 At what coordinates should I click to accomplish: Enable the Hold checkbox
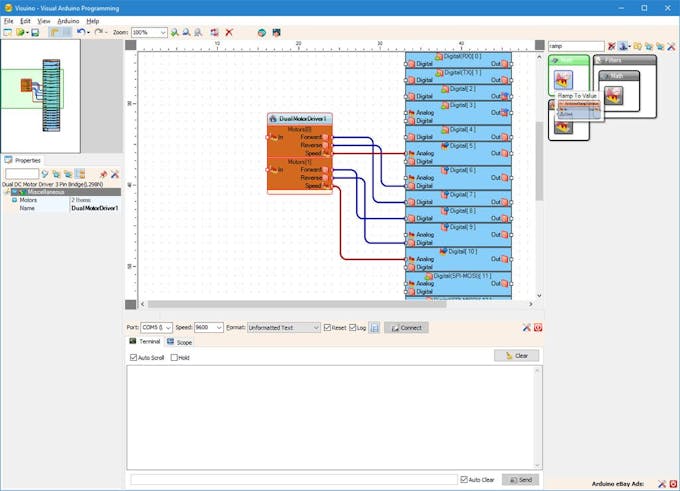pos(174,357)
